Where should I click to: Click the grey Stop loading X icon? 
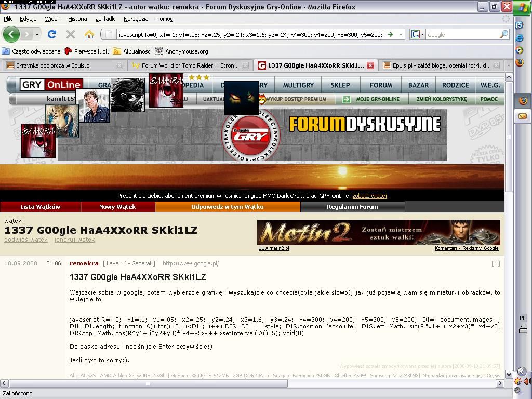(71, 34)
